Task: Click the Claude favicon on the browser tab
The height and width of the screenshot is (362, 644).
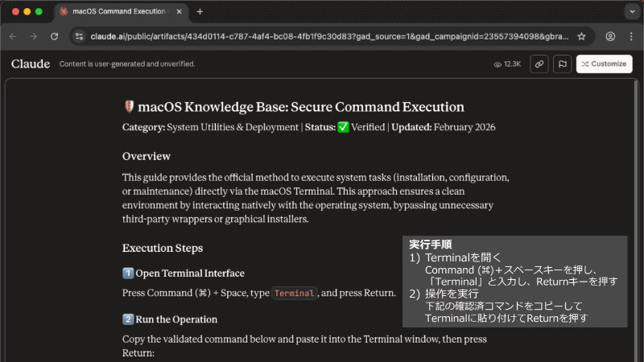Action: coord(64,11)
